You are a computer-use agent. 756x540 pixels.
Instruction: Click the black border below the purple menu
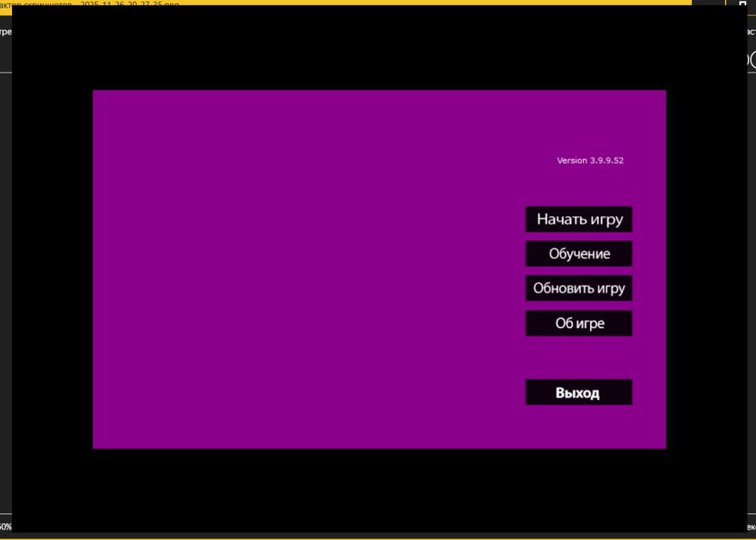coord(378,492)
